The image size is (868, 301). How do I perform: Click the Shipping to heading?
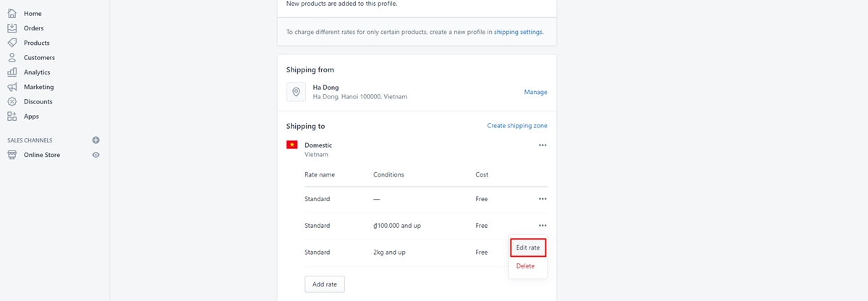click(x=305, y=126)
